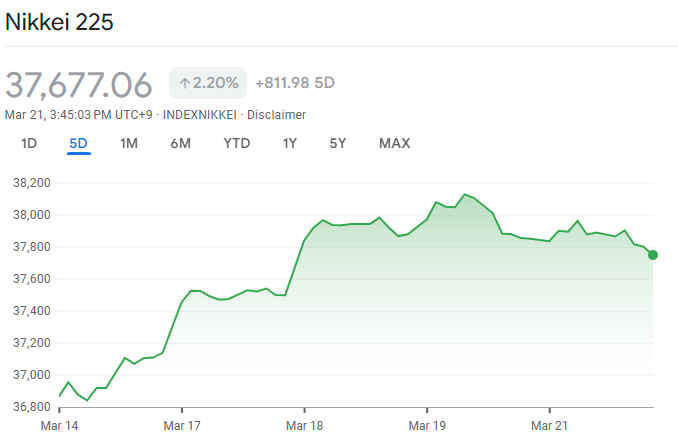Click the 38,000 y-axis label
The width and height of the screenshot is (678, 447).
32,215
